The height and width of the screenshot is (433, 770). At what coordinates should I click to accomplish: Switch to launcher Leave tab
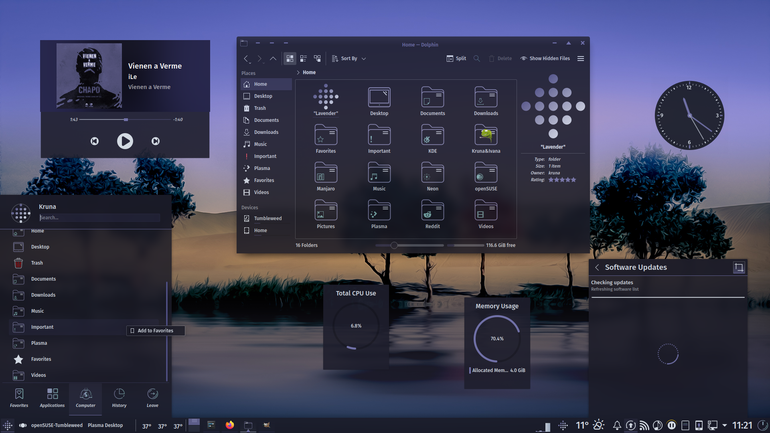pos(152,398)
